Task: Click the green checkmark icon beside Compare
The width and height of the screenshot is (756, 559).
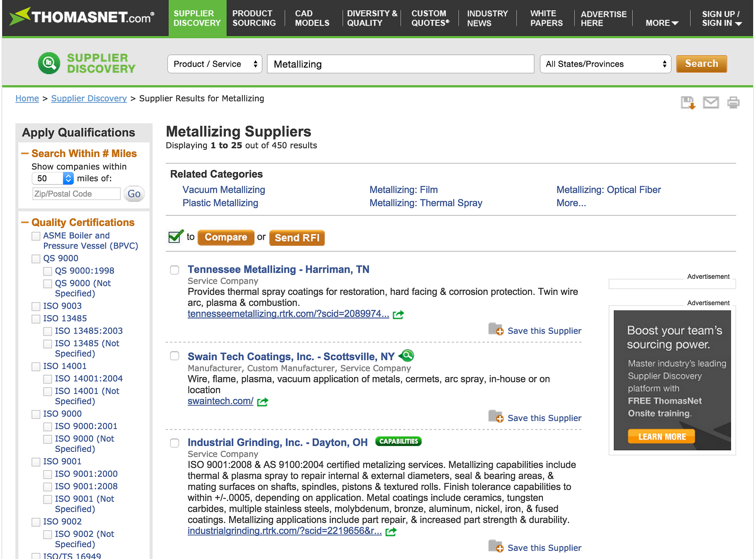Action: (x=176, y=236)
